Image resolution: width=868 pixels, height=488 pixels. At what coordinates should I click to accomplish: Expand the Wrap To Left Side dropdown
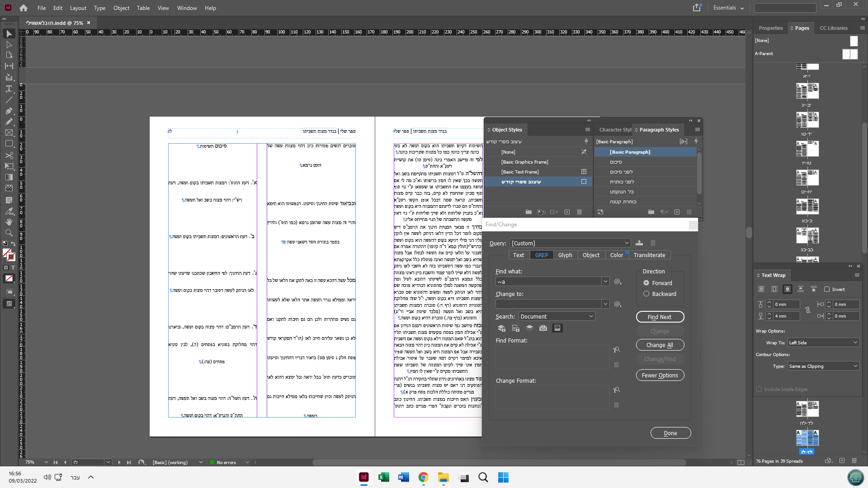point(823,343)
